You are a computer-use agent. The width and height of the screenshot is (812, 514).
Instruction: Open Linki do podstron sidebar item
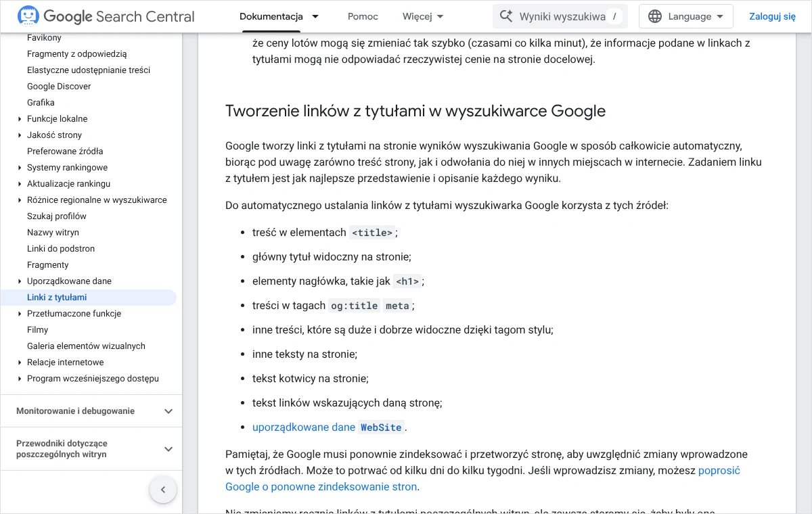[x=61, y=249]
